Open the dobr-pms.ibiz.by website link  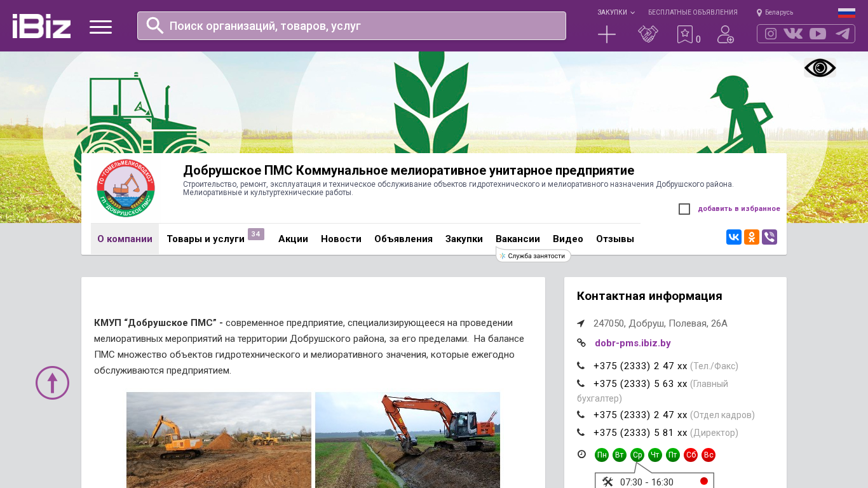tap(633, 343)
